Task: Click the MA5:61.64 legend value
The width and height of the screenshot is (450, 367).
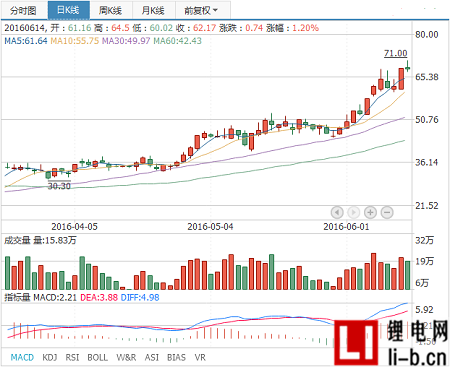Action: point(26,41)
